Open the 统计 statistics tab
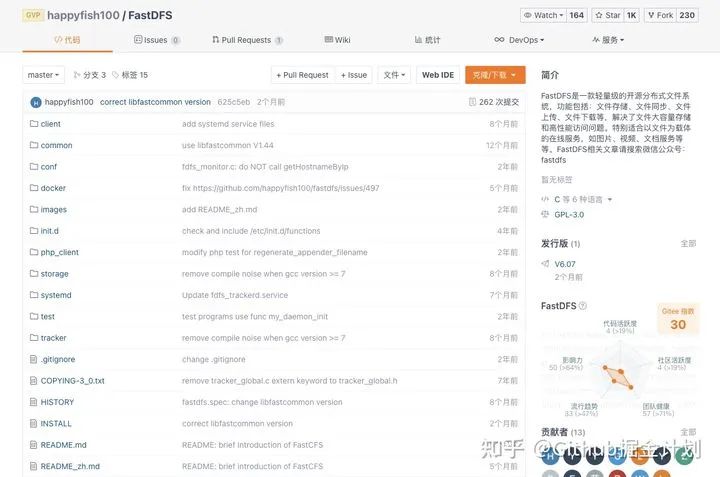The width and height of the screenshot is (720, 477). [428, 40]
